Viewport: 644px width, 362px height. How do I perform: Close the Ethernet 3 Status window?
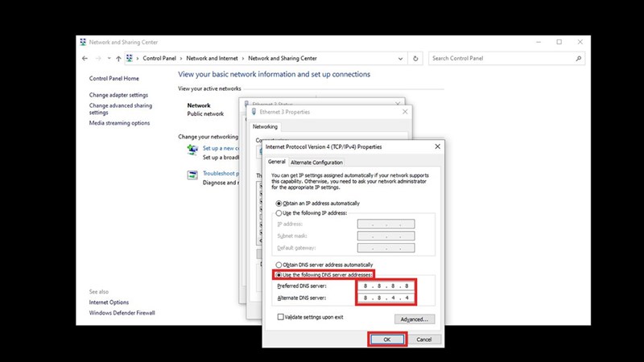point(398,104)
